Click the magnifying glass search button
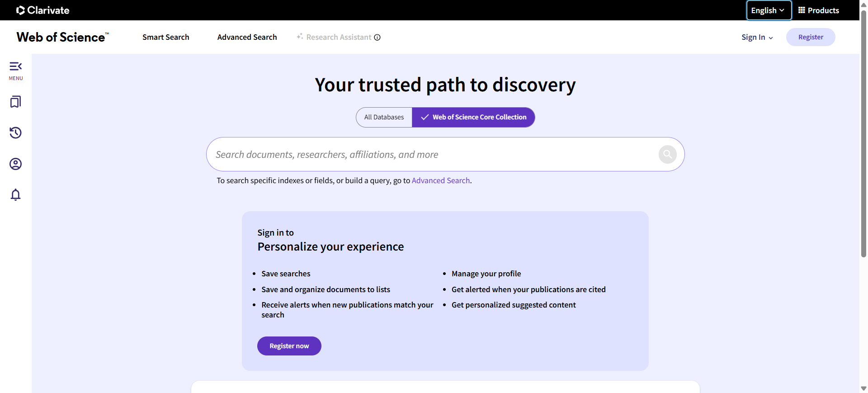This screenshot has height=393, width=868. 667,154
